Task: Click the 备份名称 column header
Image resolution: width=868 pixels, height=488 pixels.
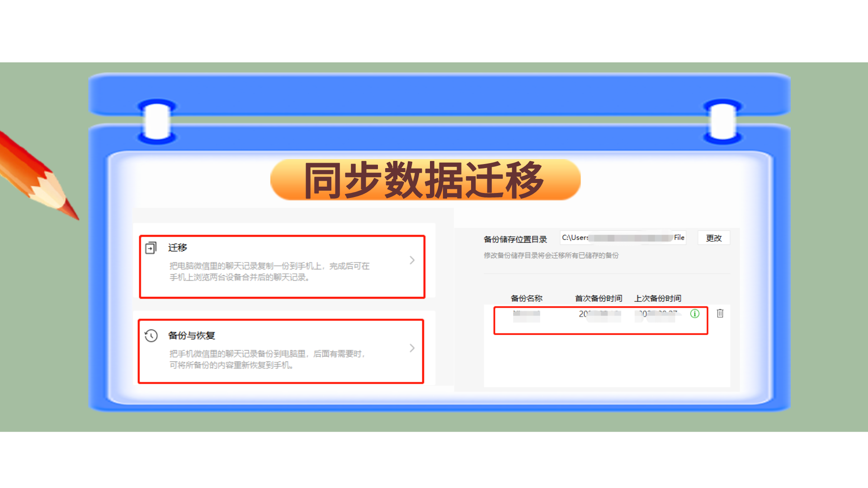Action: click(527, 298)
